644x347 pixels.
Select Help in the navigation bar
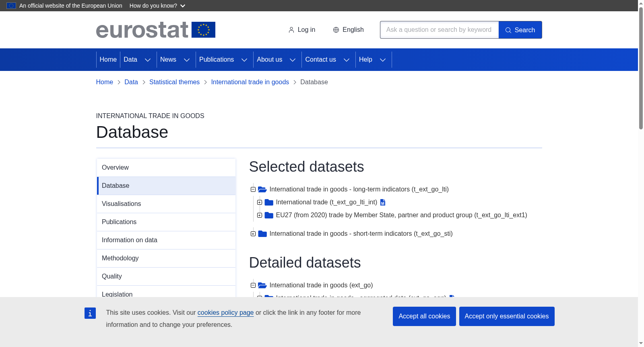click(x=365, y=60)
